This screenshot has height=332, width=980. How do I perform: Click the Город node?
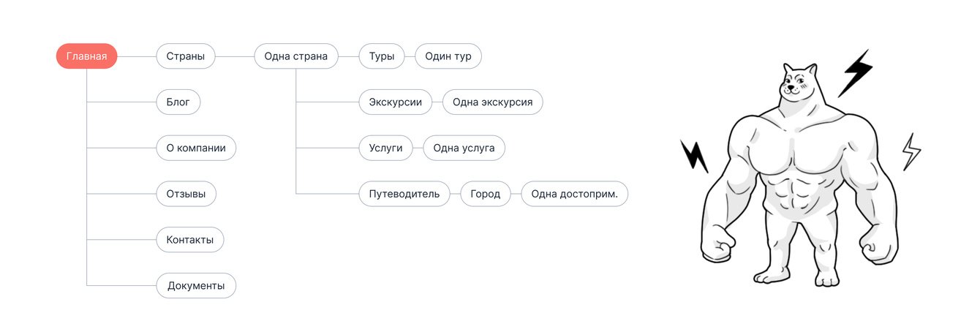(x=485, y=194)
